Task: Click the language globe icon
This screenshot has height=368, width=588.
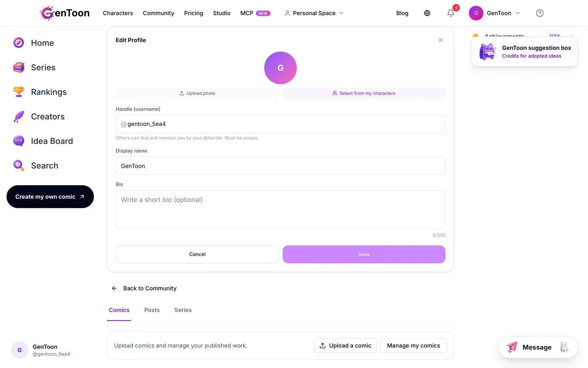Action: point(427,13)
